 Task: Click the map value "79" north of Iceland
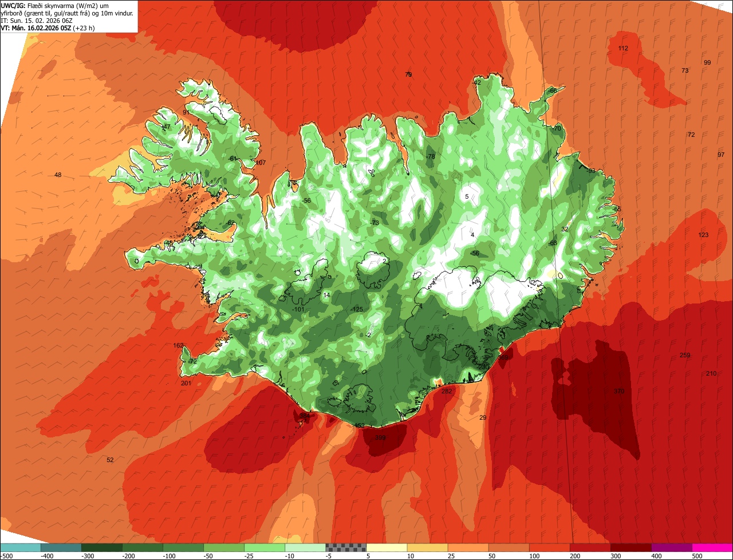[x=408, y=74]
